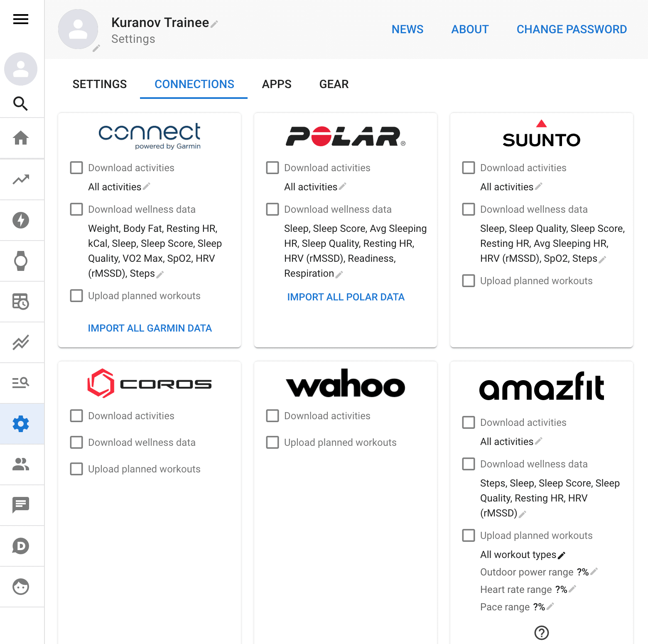
Task: Check Wahoo Upload planned workouts
Action: point(272,442)
